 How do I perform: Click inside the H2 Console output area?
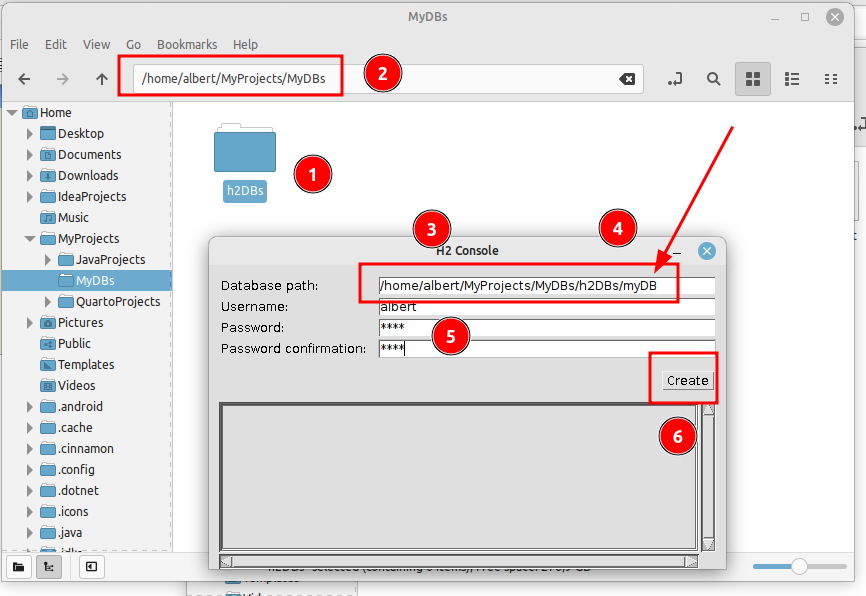pos(459,477)
